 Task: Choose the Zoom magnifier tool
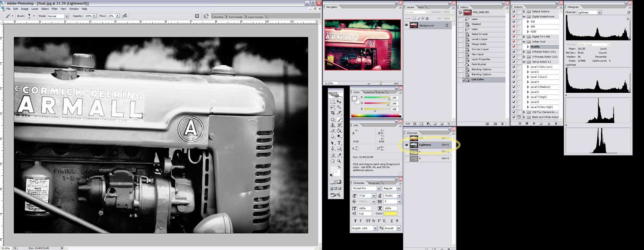click(339, 161)
